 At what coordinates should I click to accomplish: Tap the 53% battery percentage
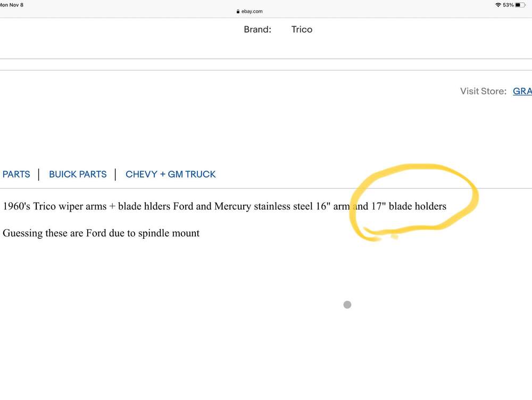pyautogui.click(x=508, y=5)
